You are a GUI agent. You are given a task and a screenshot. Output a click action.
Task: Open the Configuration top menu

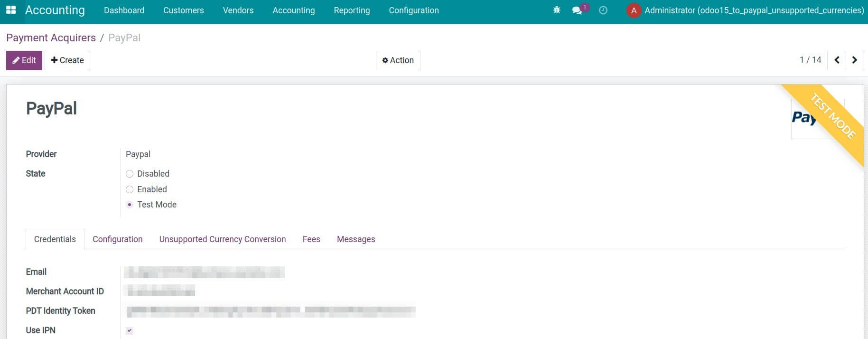point(414,10)
